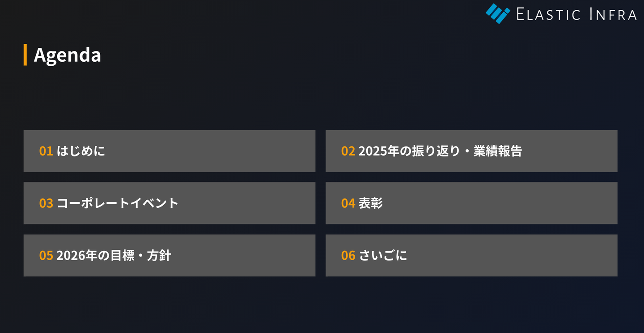Click the orange 02 number

[348, 151]
